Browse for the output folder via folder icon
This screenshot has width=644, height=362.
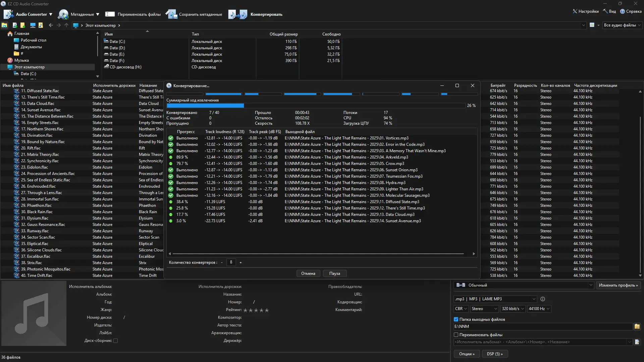click(x=637, y=326)
